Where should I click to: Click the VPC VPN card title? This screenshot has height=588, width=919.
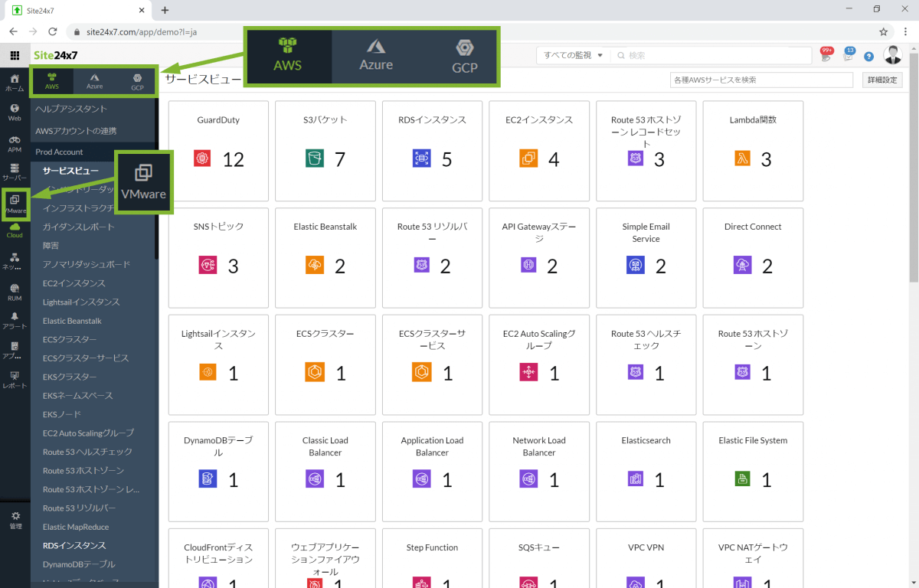[x=646, y=547]
